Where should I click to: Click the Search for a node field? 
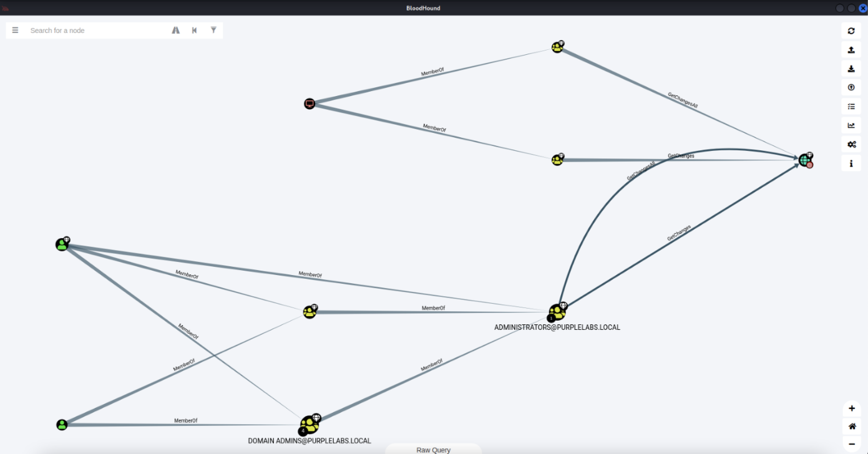coord(97,31)
